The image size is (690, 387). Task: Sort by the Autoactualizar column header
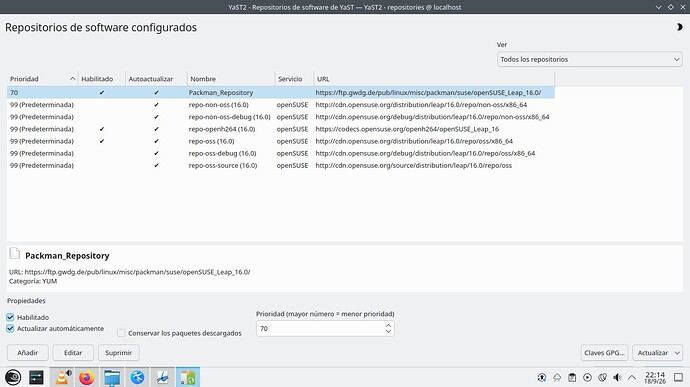(156, 79)
